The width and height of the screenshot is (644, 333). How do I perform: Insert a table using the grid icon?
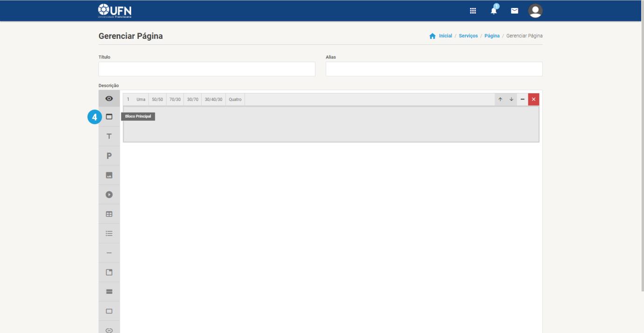[x=109, y=214]
